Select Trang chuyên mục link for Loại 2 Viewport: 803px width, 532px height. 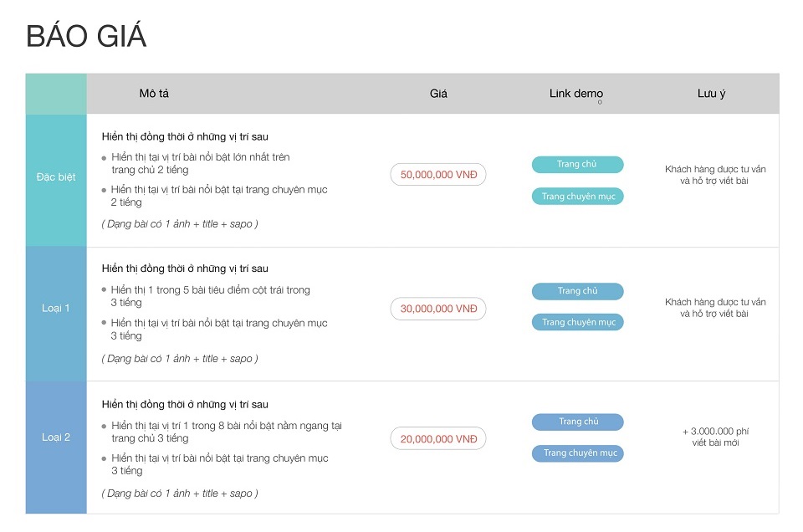pos(577,453)
